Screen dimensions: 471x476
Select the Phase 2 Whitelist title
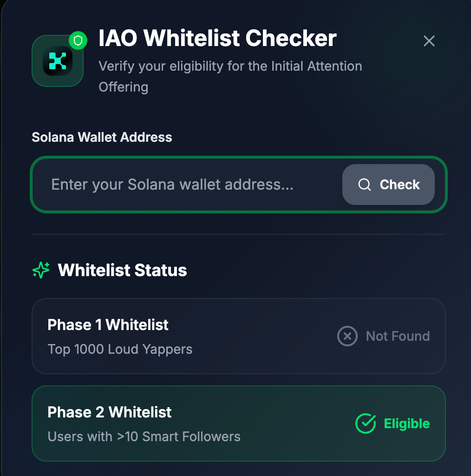point(110,412)
